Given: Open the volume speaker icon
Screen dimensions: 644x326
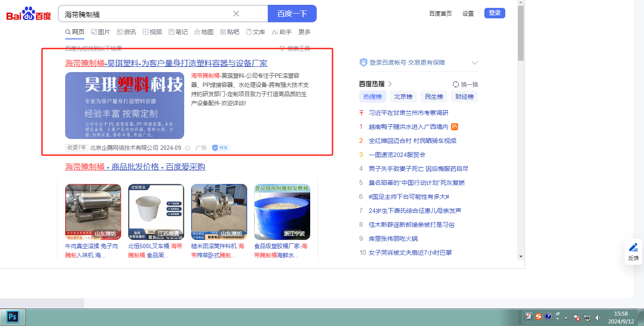Looking at the screenshot, I should [x=598, y=318].
